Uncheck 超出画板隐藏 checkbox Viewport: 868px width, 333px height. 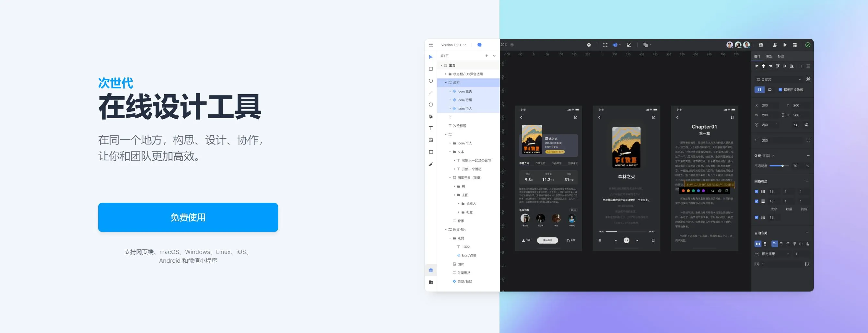pyautogui.click(x=780, y=90)
